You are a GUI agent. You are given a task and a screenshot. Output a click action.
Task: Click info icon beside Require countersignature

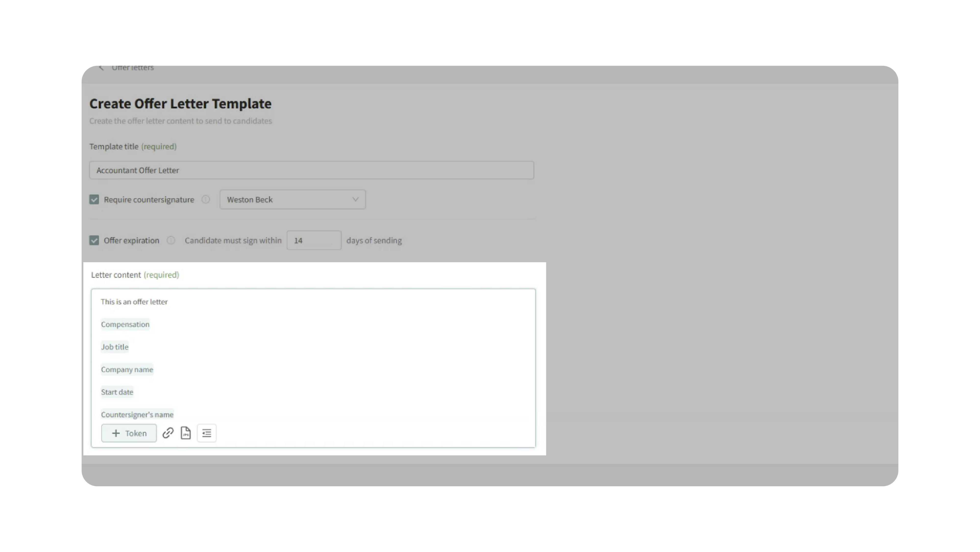tap(206, 199)
